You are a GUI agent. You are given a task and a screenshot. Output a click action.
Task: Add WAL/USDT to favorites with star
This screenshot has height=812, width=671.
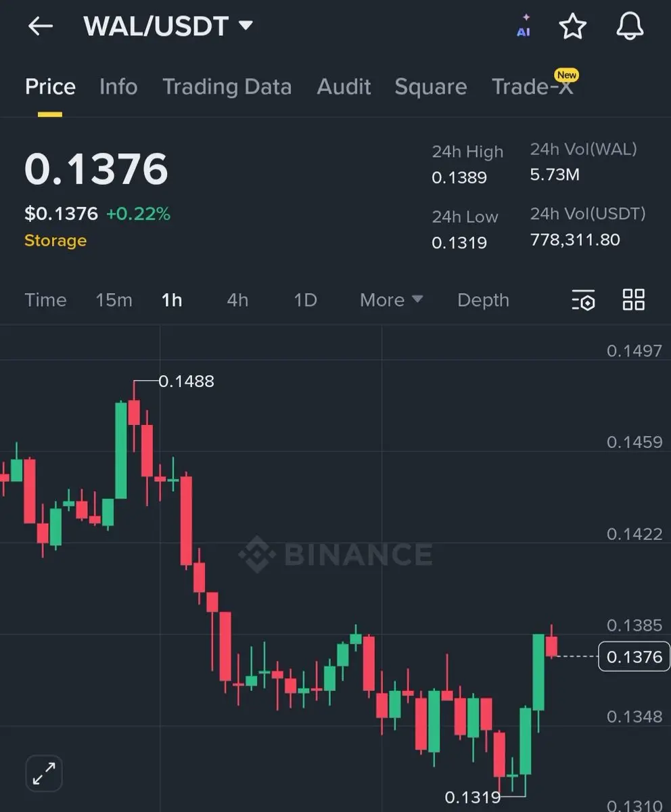(x=572, y=26)
